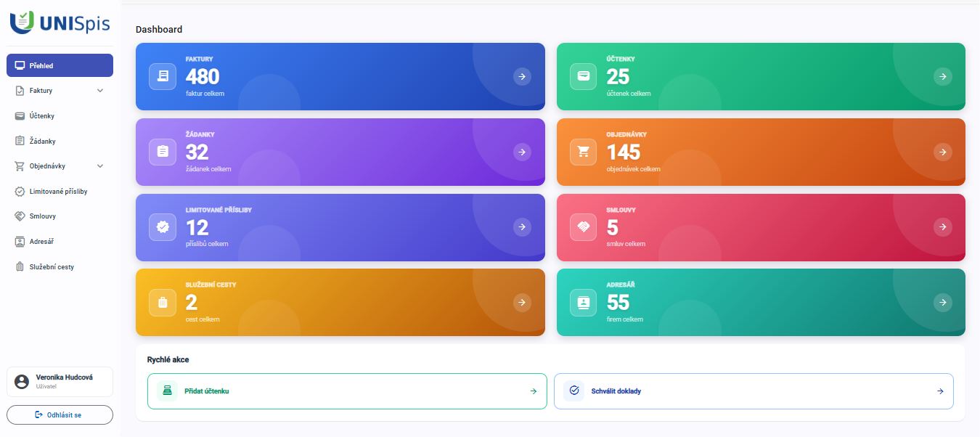Screen dimensions: 980x437
Task: Click the shopping cart icon on Objednávky card
Action: click(x=583, y=152)
